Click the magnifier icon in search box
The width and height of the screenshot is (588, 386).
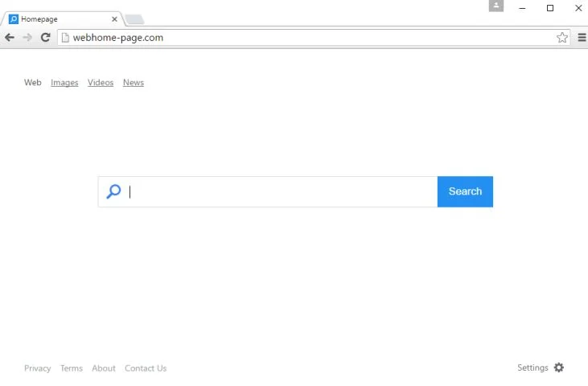pyautogui.click(x=113, y=191)
